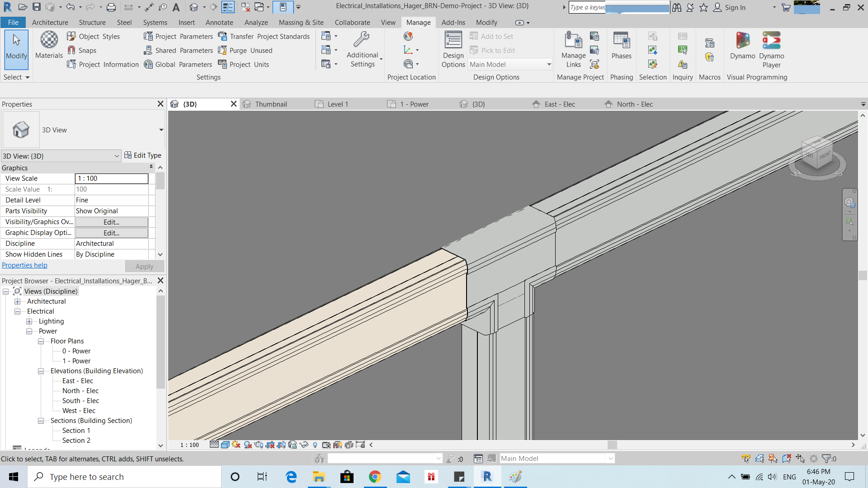868x488 pixels.
Task: Toggle Reveal Hidden Elements in view control bar
Action: (315, 445)
